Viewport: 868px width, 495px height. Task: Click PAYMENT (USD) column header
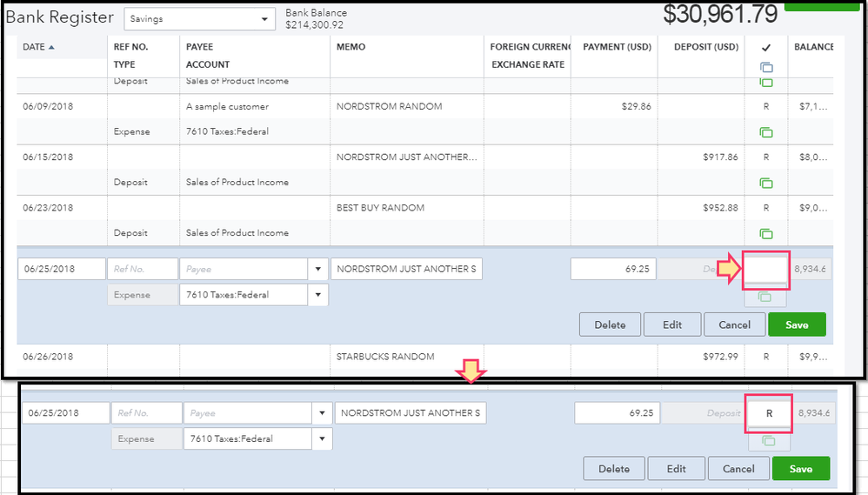tap(617, 47)
